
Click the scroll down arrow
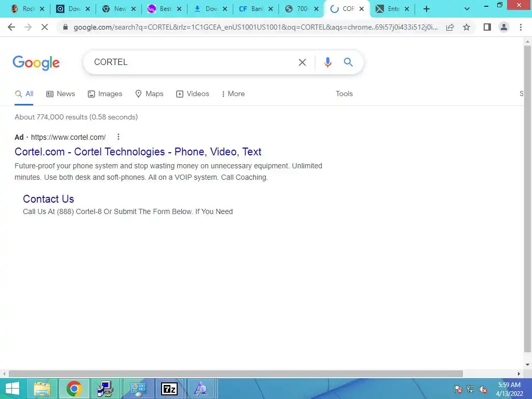click(527, 365)
